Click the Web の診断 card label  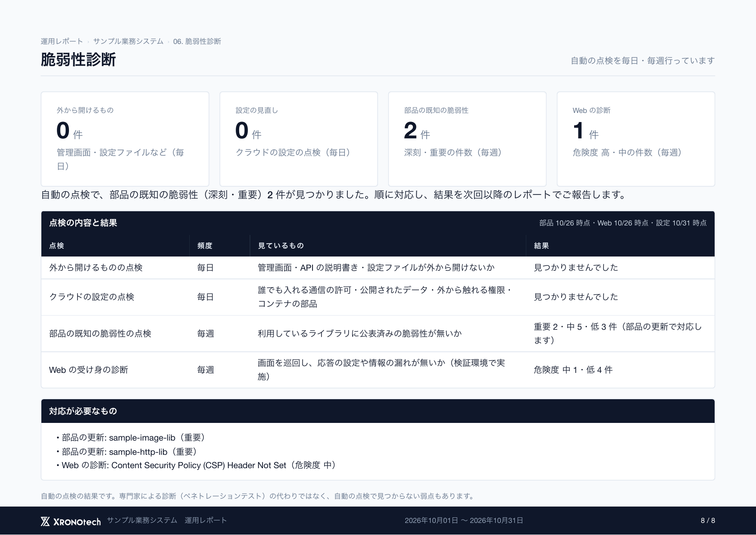point(591,110)
